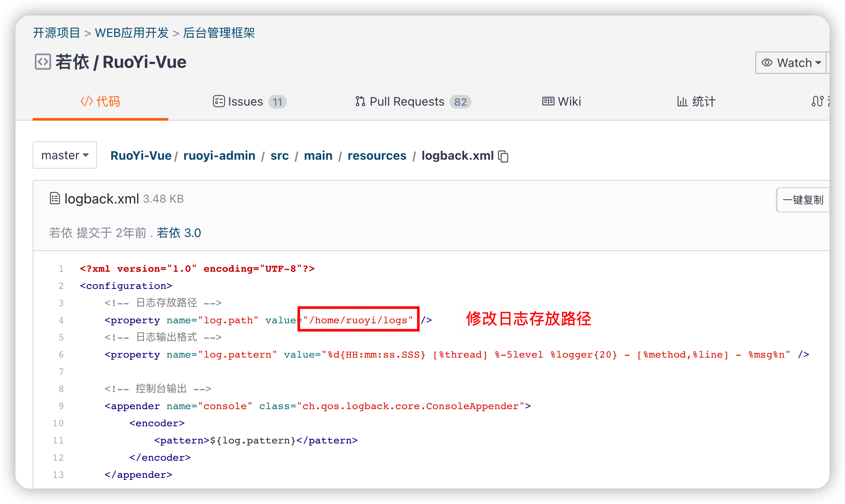Viewport: 845px width, 504px height.
Task: Navigate to ruoyi-admin folder in path
Action: [219, 155]
